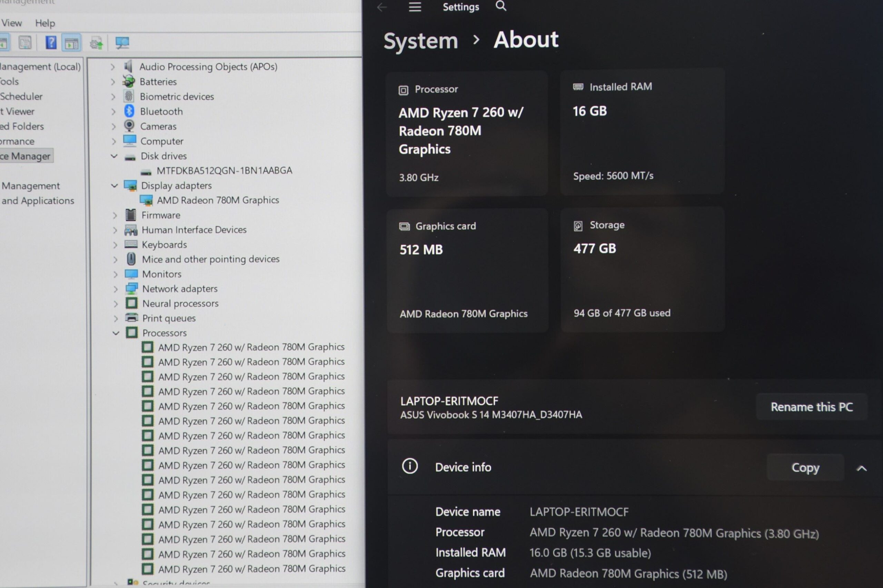Select the Device Manager item in the left pane
The height and width of the screenshot is (588, 883).
[26, 156]
